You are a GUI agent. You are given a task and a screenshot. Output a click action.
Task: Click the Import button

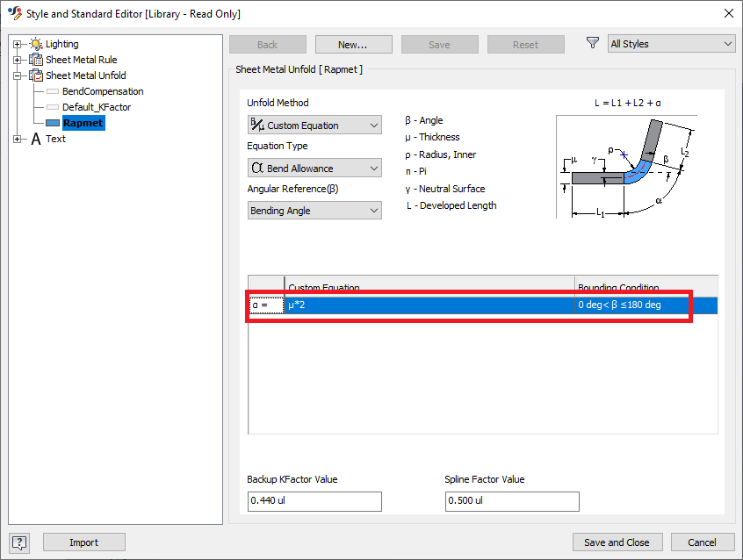coord(83,542)
